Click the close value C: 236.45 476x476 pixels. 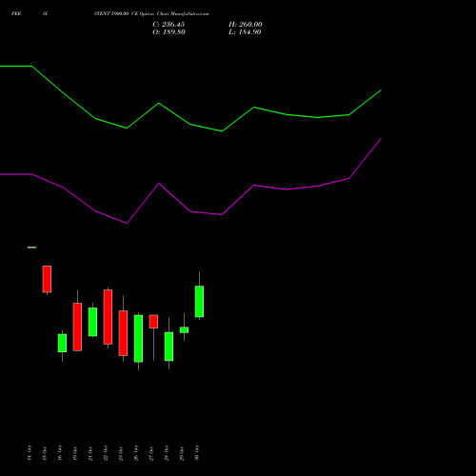click(x=169, y=25)
